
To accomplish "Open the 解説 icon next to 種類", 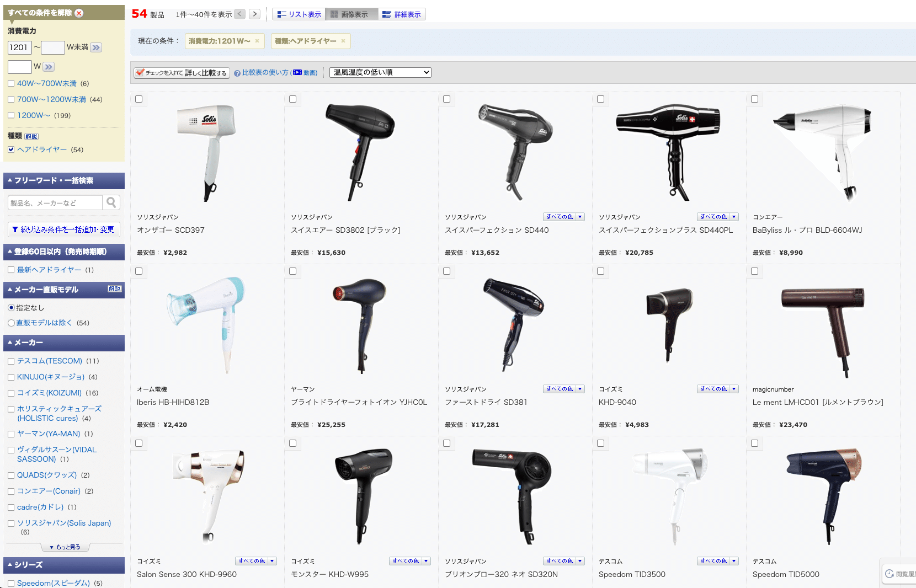I will click(31, 136).
